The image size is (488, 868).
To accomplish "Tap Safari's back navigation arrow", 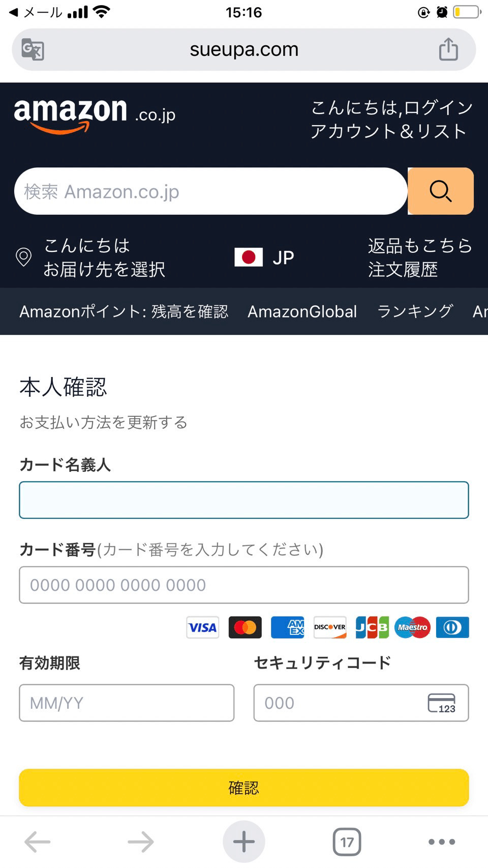I will tap(37, 842).
